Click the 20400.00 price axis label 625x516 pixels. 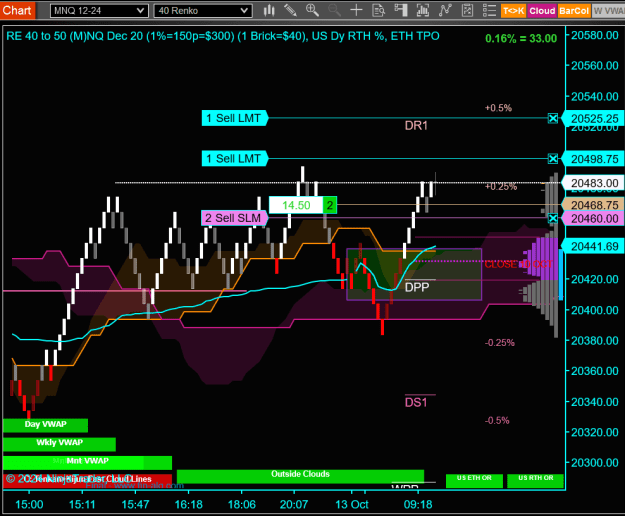pyautogui.click(x=595, y=310)
